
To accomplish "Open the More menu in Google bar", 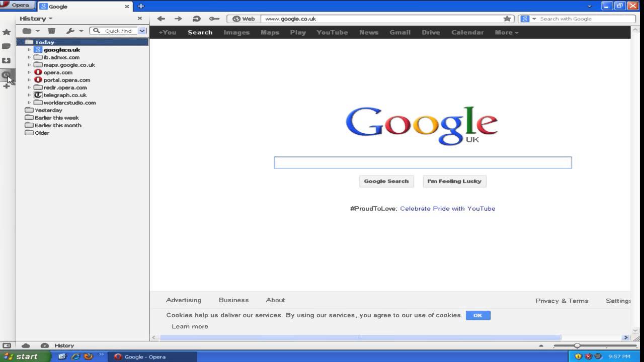I will tap(506, 32).
